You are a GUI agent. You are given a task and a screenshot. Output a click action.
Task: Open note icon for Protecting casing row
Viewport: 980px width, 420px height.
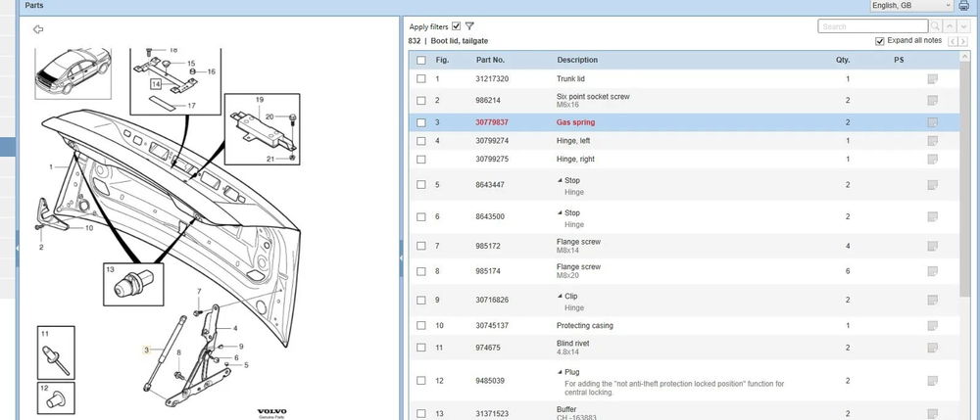tap(932, 325)
